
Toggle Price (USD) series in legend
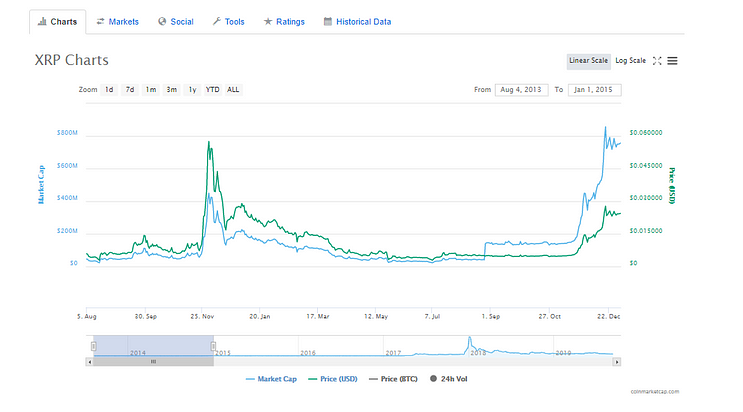point(333,379)
